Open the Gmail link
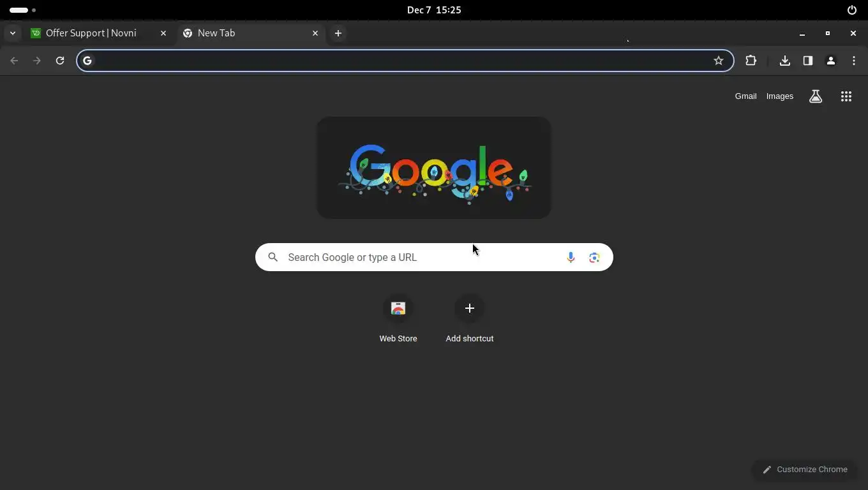This screenshot has height=490, width=868. click(745, 96)
